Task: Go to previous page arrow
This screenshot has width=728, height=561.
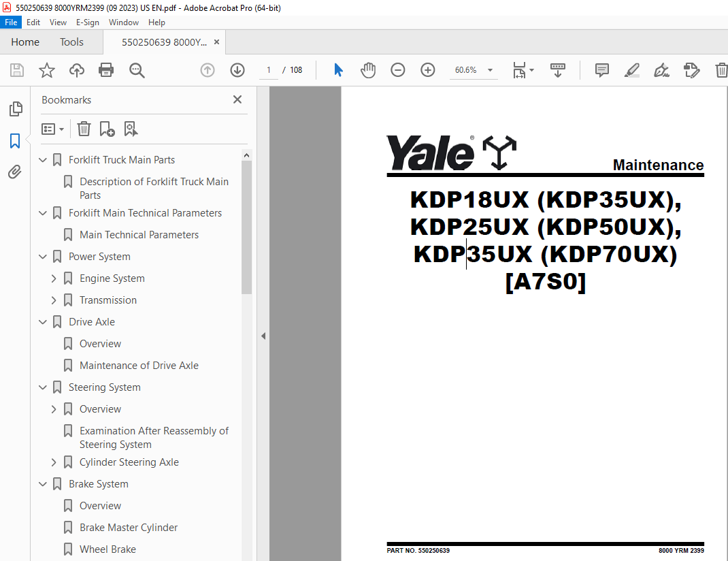Action: pos(208,70)
